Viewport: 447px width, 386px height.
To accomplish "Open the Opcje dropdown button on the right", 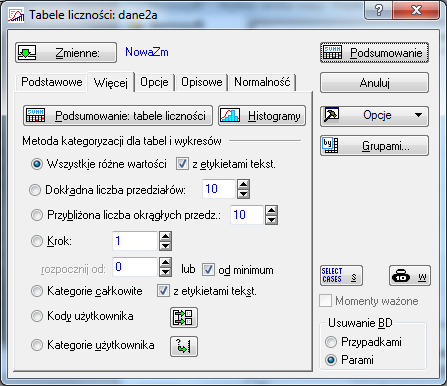I will (x=374, y=116).
